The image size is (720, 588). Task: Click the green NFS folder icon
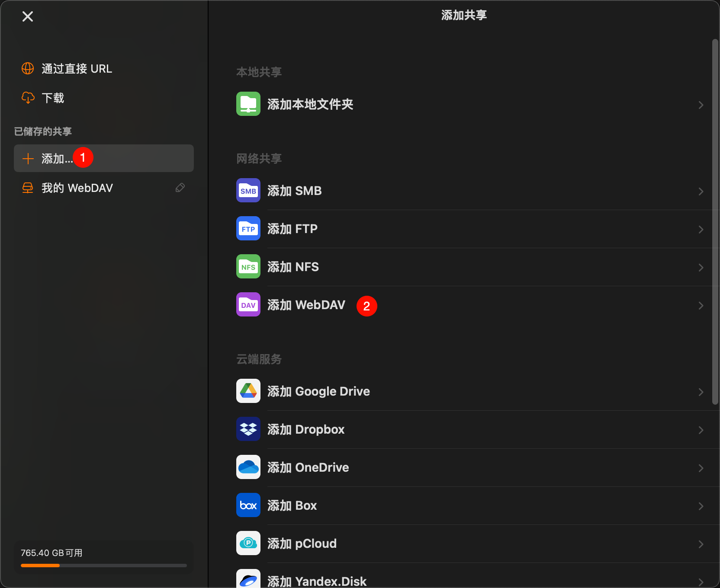click(x=248, y=266)
